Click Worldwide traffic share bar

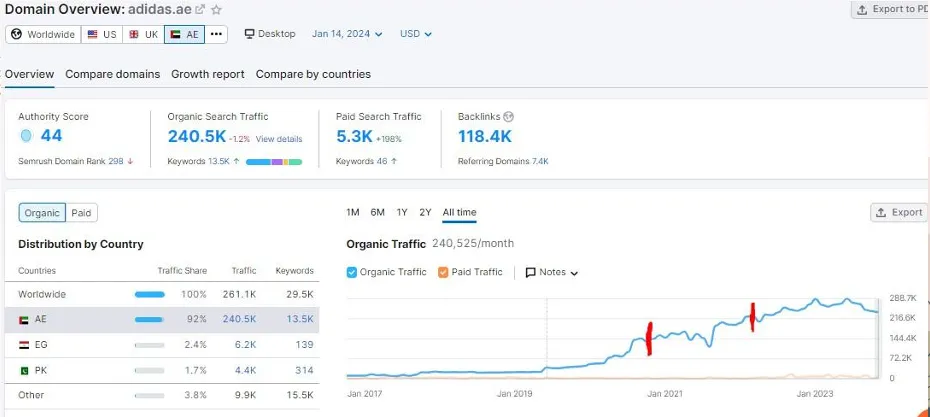149,294
